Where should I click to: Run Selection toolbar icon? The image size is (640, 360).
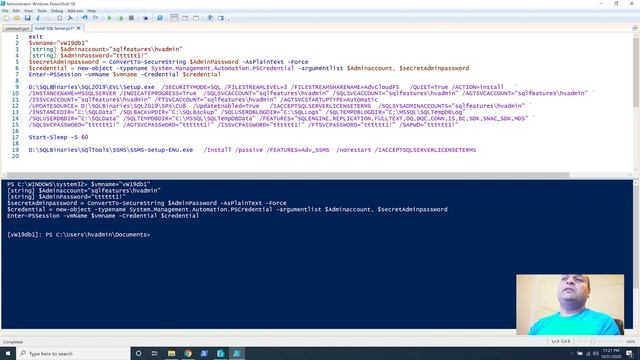120,18
